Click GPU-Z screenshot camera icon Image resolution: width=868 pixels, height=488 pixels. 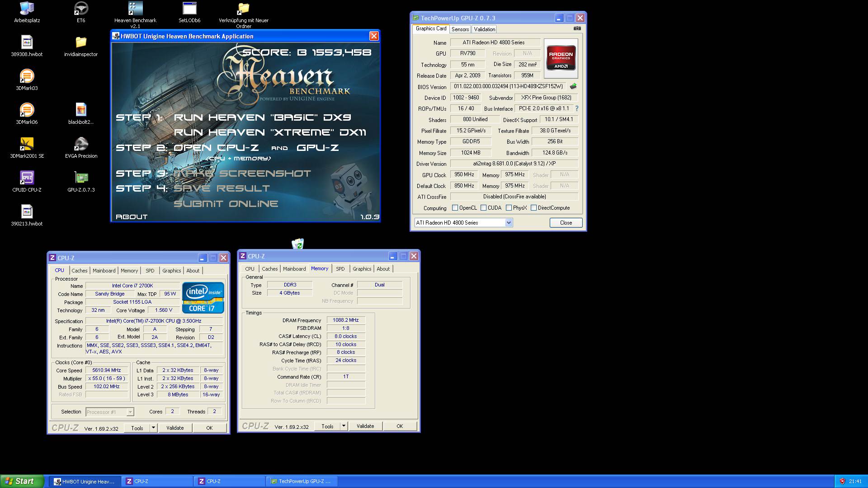click(577, 28)
